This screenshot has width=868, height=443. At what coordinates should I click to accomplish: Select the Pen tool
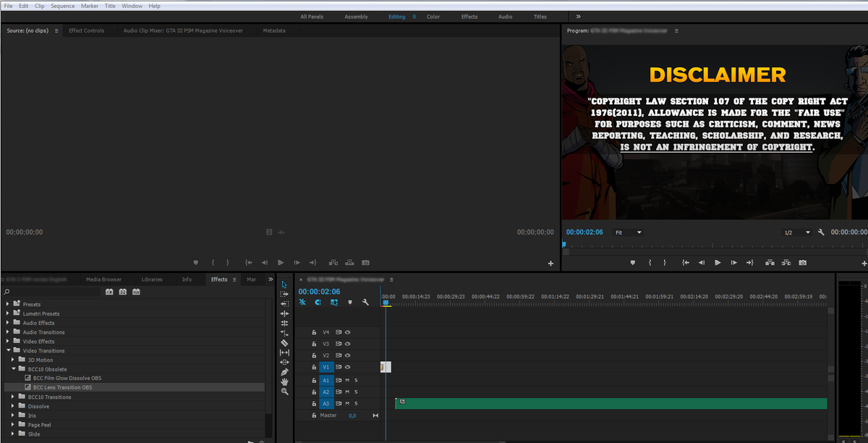click(284, 371)
